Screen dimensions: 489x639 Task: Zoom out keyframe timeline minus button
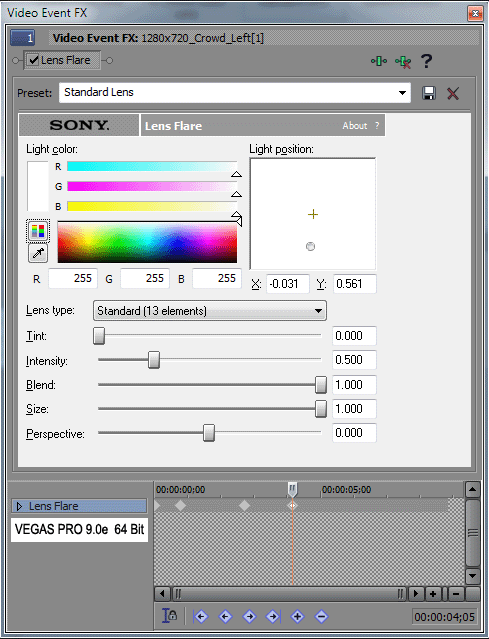(x=456, y=594)
